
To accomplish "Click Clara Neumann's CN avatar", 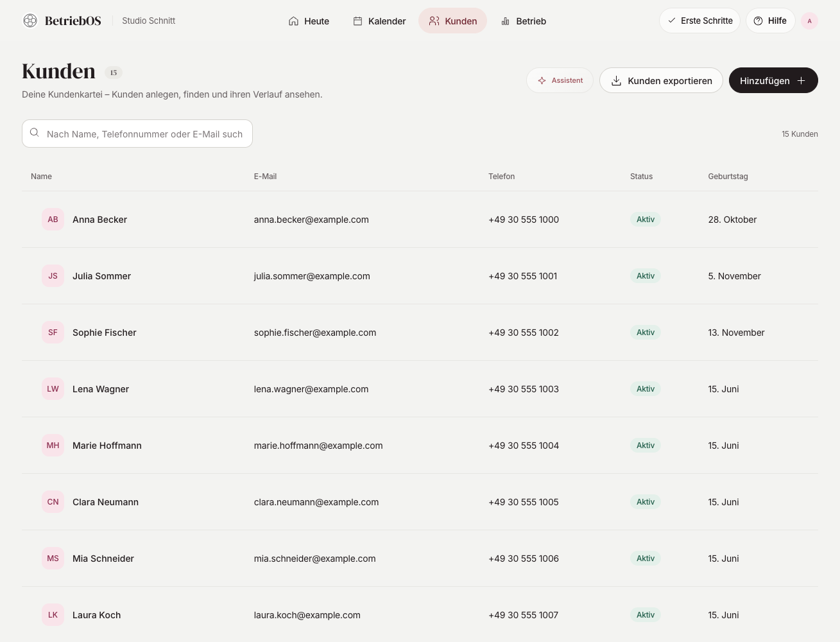I will 53,502.
